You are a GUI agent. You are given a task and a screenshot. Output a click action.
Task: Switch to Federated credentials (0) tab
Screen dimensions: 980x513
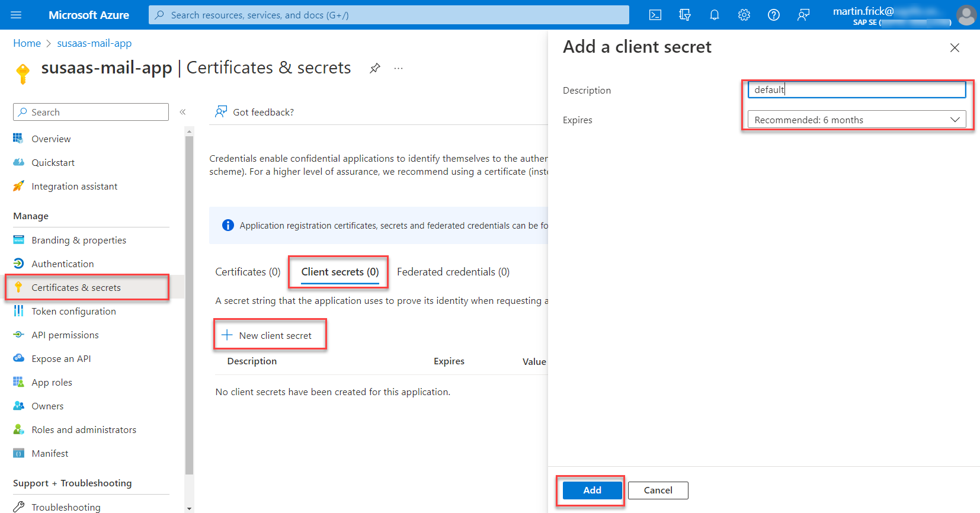453,272
